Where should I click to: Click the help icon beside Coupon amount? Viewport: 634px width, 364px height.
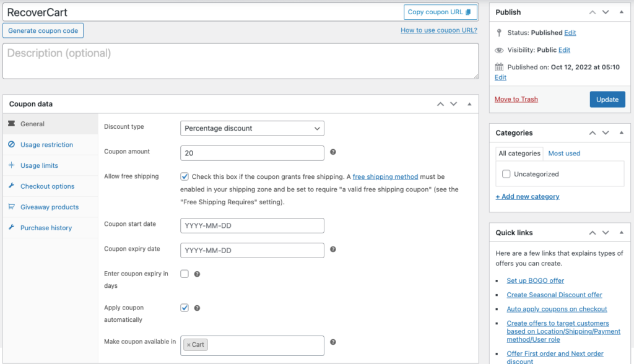332,152
